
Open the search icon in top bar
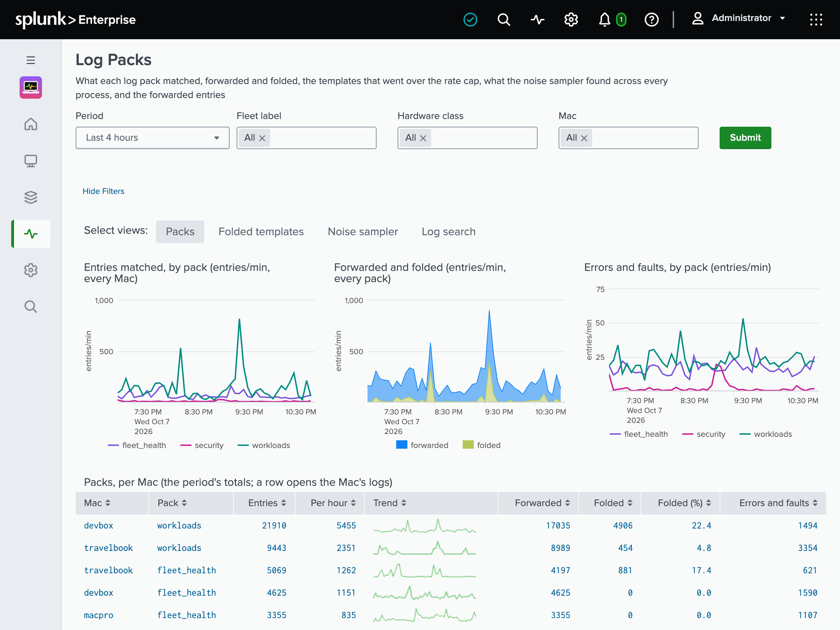point(504,19)
